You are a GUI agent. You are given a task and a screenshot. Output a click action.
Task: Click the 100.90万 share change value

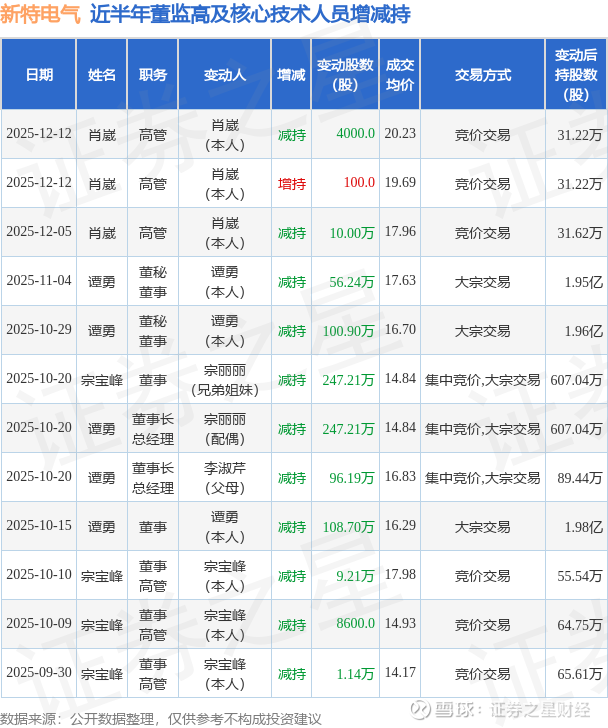[x=349, y=331]
